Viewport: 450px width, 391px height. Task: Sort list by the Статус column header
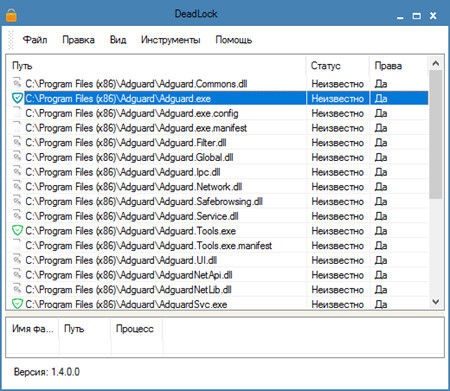(338, 65)
